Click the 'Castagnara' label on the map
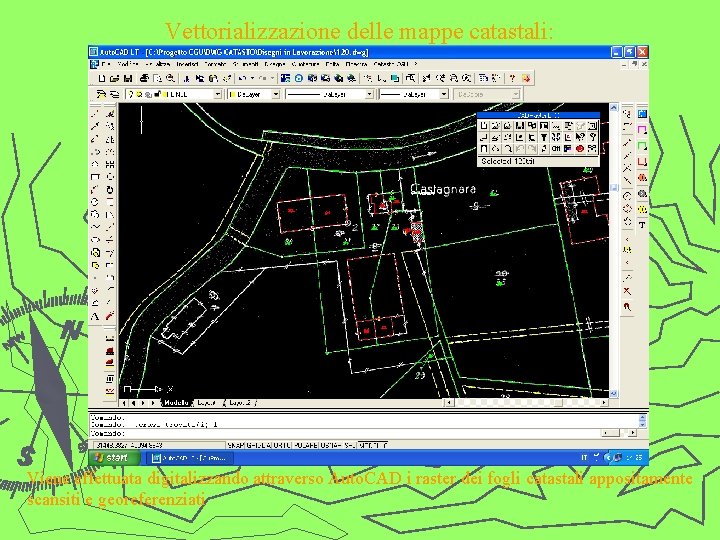Viewport: 720px width, 540px height. (x=443, y=189)
